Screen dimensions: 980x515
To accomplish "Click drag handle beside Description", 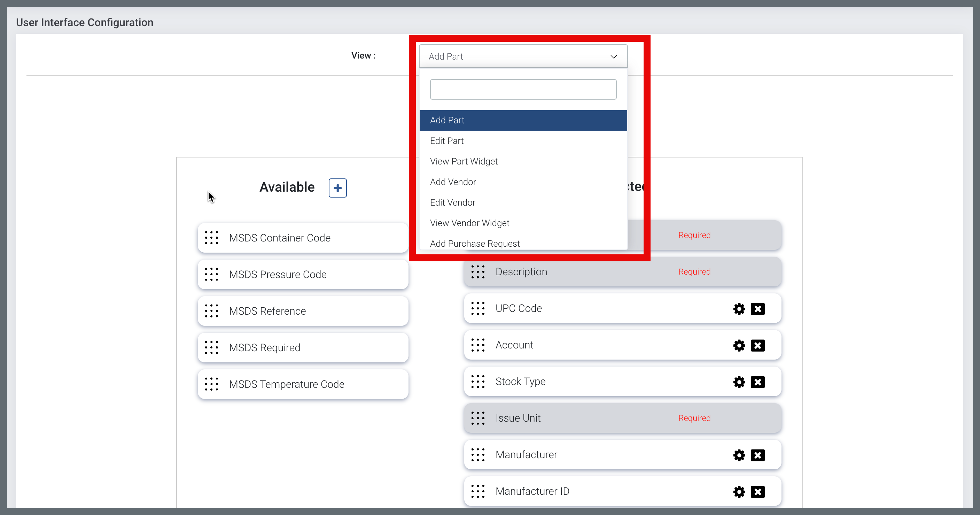I will (x=478, y=272).
